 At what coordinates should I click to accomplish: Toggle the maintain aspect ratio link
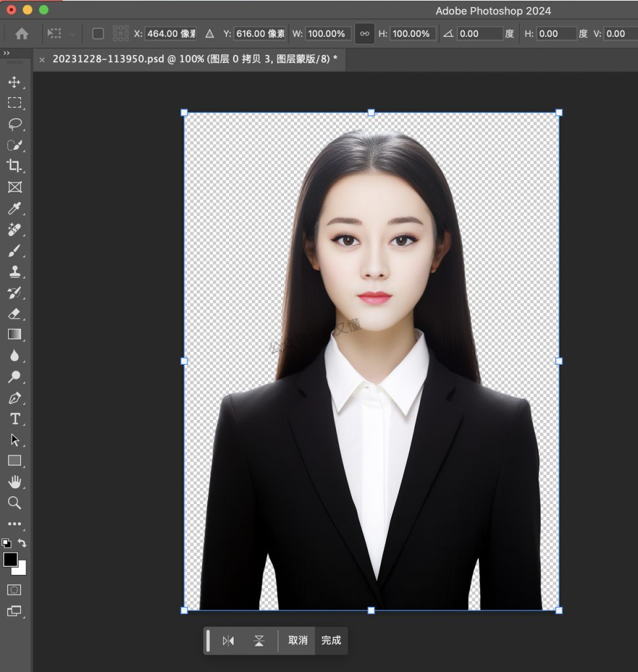coord(364,33)
